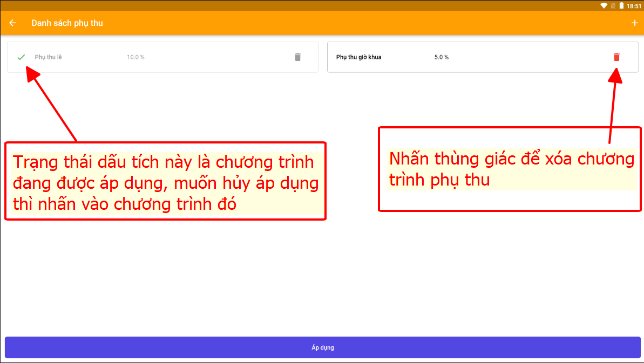Untick the green checkmark on Phụ thu lễ
The image size is (644, 363).
[x=21, y=57]
